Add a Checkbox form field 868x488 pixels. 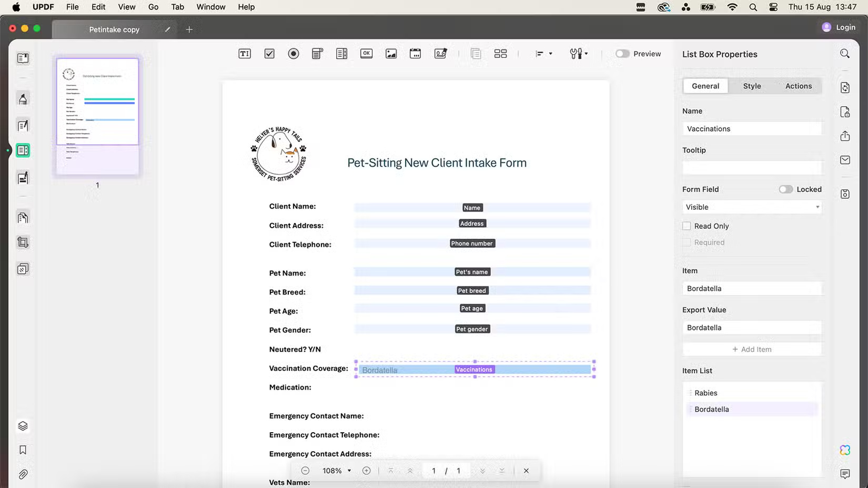click(x=269, y=53)
